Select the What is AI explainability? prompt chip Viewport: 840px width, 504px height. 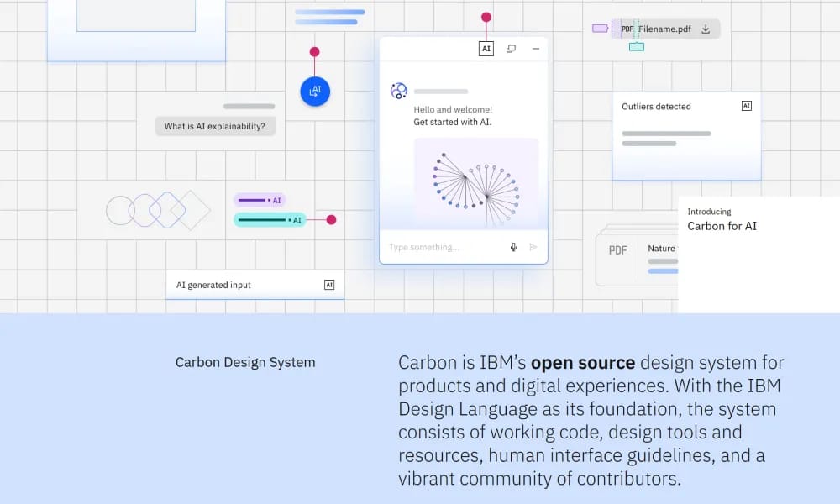point(215,126)
